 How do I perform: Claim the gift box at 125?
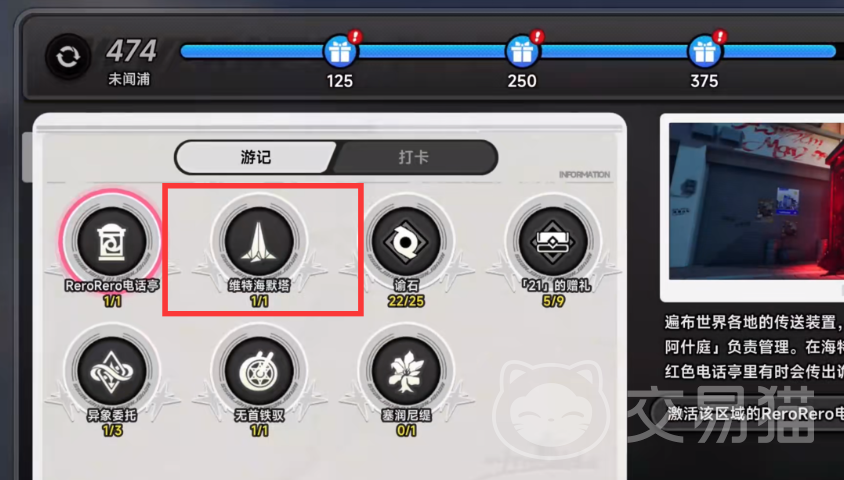click(x=340, y=51)
